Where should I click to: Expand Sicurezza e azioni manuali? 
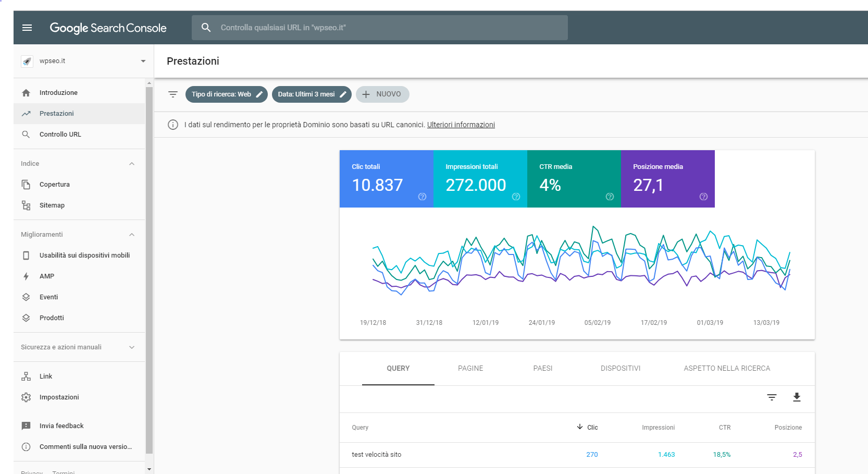point(132,347)
